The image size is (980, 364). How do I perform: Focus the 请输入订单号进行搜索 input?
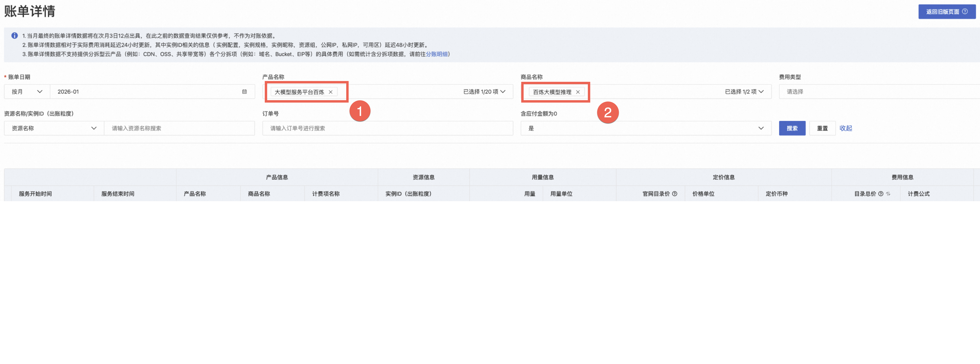tap(387, 128)
